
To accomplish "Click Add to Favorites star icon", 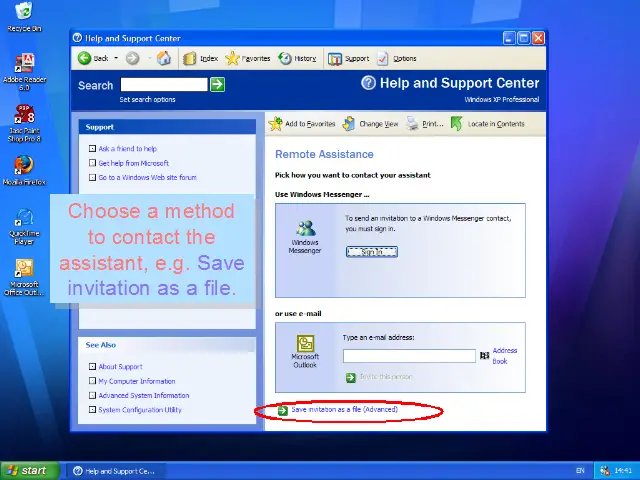I will (x=276, y=124).
